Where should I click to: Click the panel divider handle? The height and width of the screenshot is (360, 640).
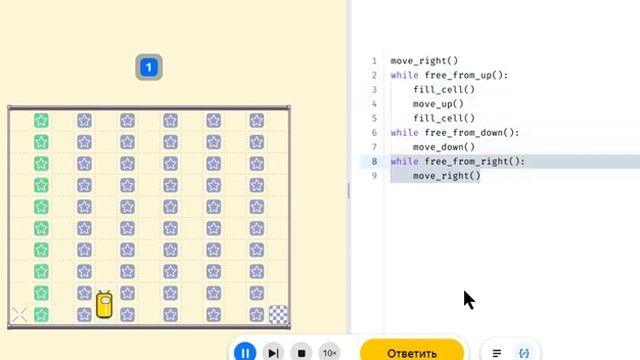348,191
